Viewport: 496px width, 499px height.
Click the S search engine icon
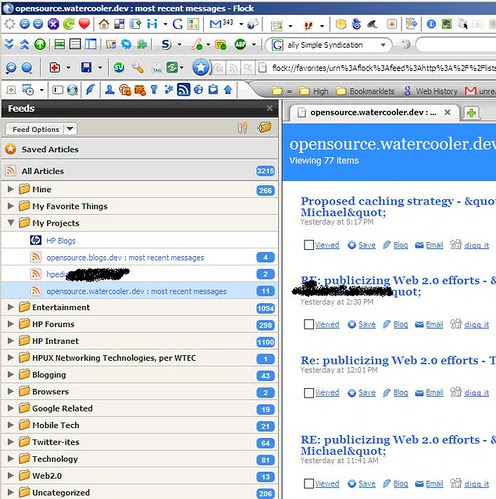coord(166,44)
